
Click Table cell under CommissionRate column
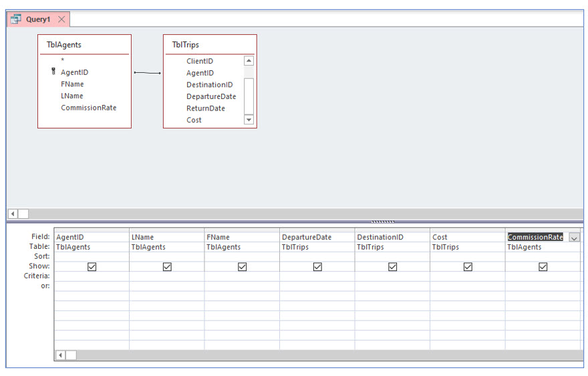tap(543, 247)
